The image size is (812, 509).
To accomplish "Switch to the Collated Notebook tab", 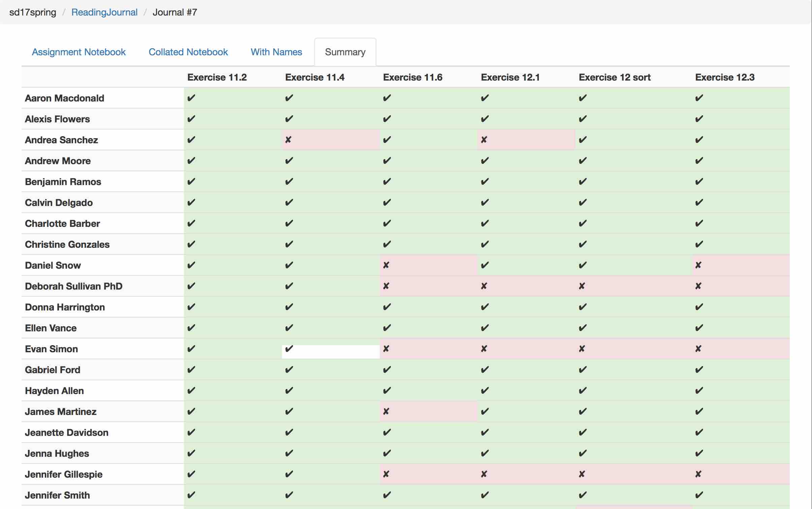I will point(188,52).
